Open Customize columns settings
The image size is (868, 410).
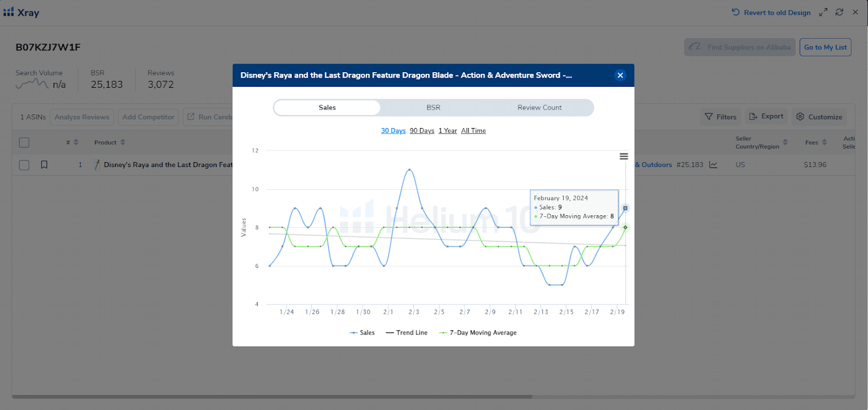tap(819, 117)
